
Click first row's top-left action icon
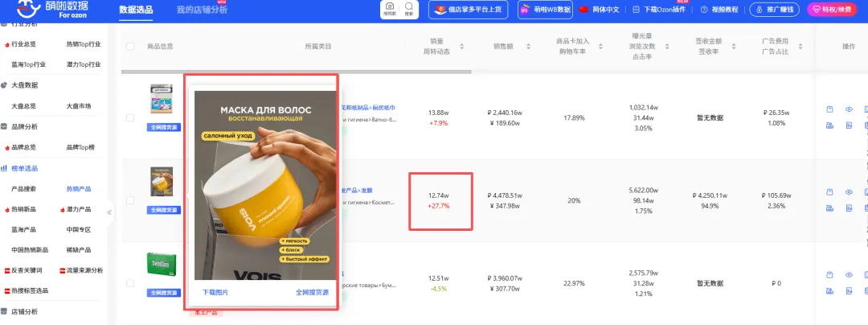[829, 109]
